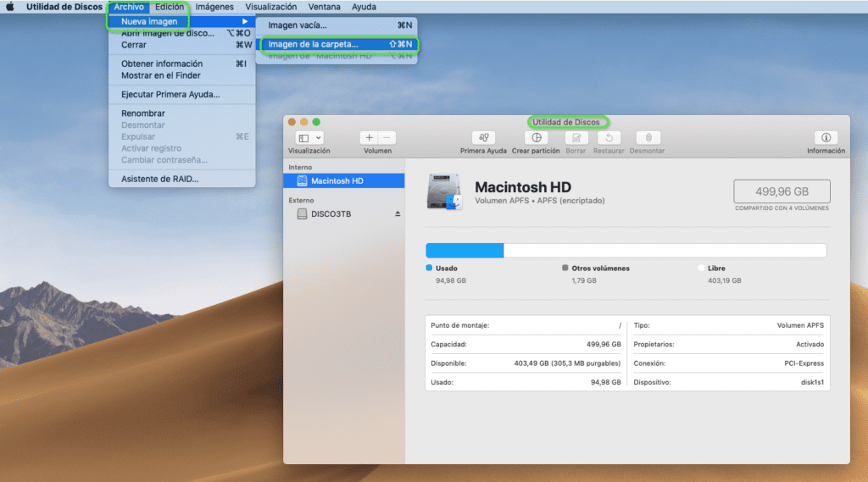
Task: Add a volume with plus button
Action: (369, 138)
